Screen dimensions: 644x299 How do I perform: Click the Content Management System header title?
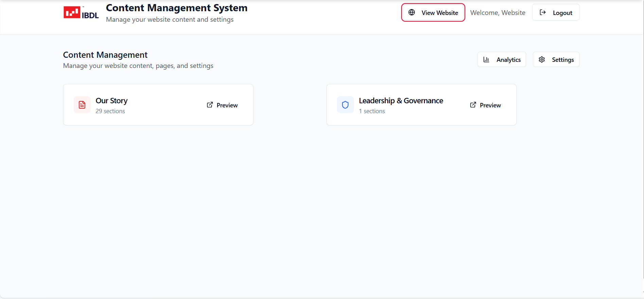coord(177,8)
